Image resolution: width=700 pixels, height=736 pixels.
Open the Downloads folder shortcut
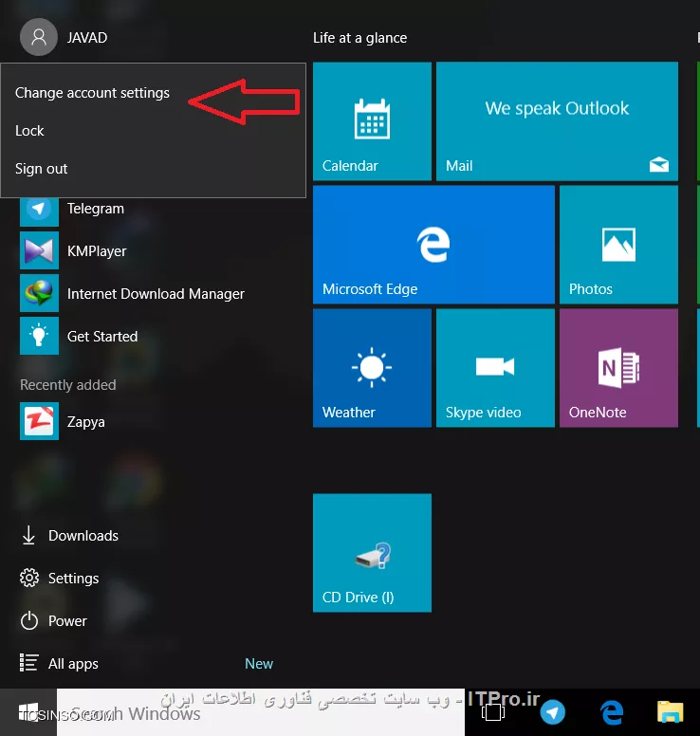coord(69,536)
